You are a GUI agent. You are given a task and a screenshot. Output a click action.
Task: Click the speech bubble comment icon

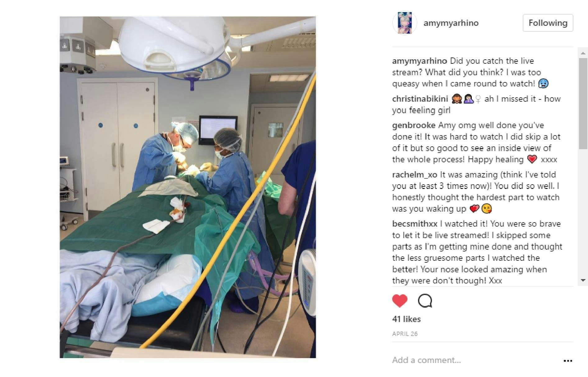tap(425, 301)
